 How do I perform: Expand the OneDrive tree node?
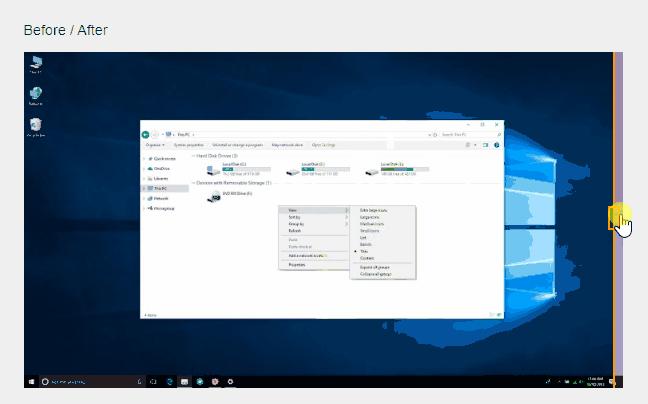(x=144, y=169)
